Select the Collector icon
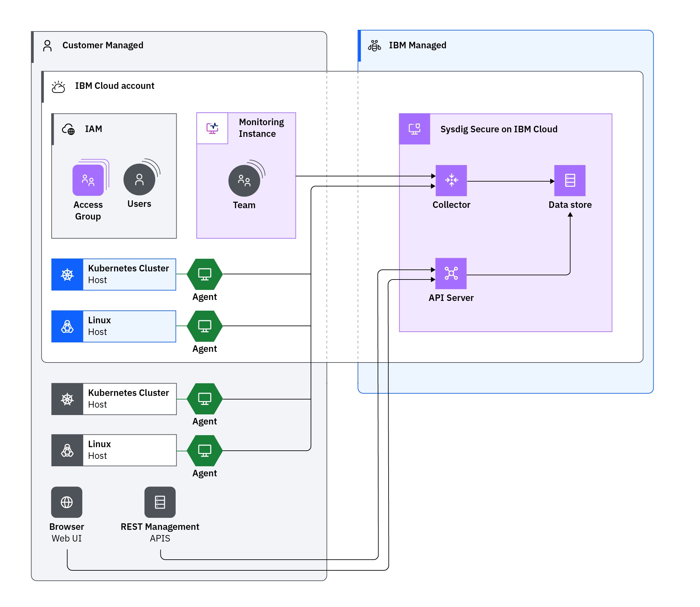 (451, 181)
